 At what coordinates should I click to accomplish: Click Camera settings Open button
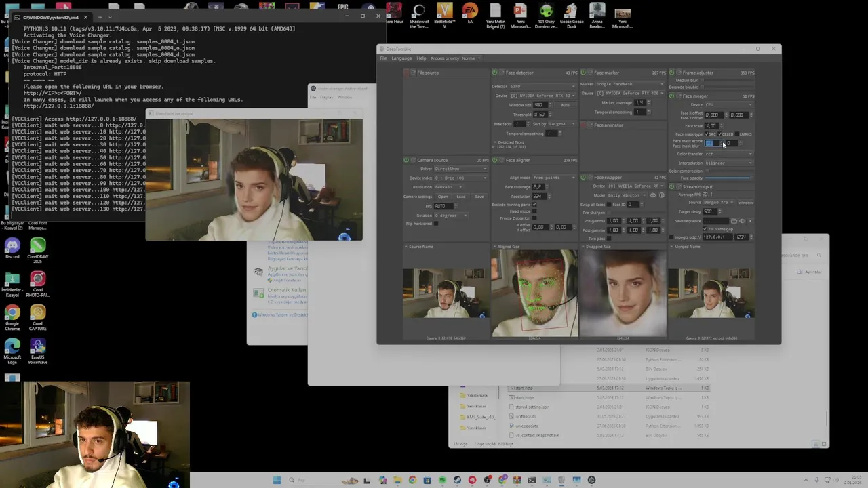pyautogui.click(x=443, y=197)
